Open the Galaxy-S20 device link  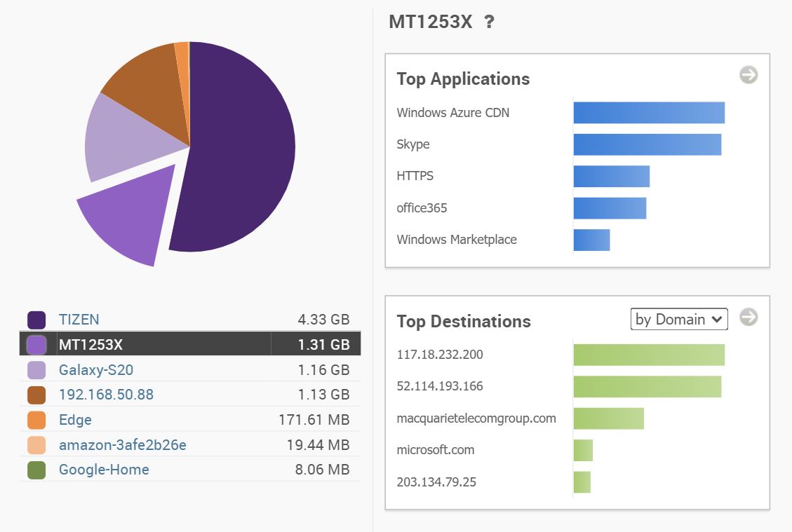pos(95,369)
